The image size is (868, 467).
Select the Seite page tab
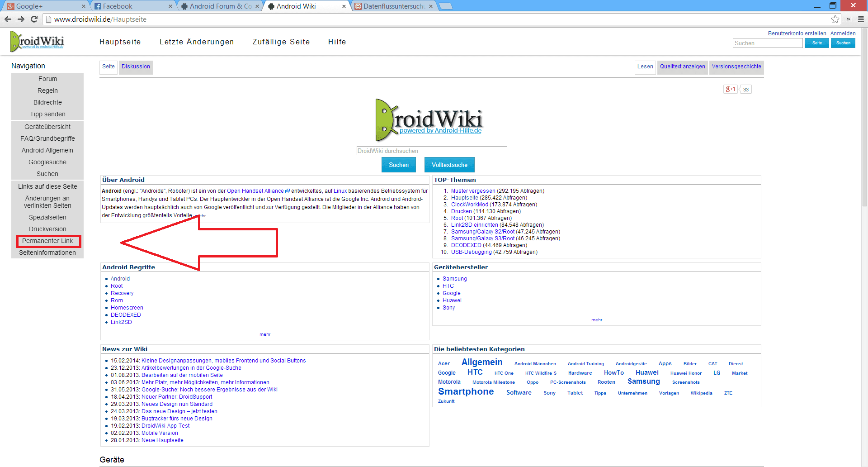[x=108, y=67]
